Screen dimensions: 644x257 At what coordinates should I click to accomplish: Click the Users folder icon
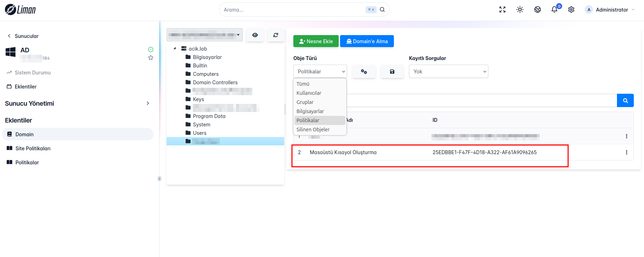point(188,133)
